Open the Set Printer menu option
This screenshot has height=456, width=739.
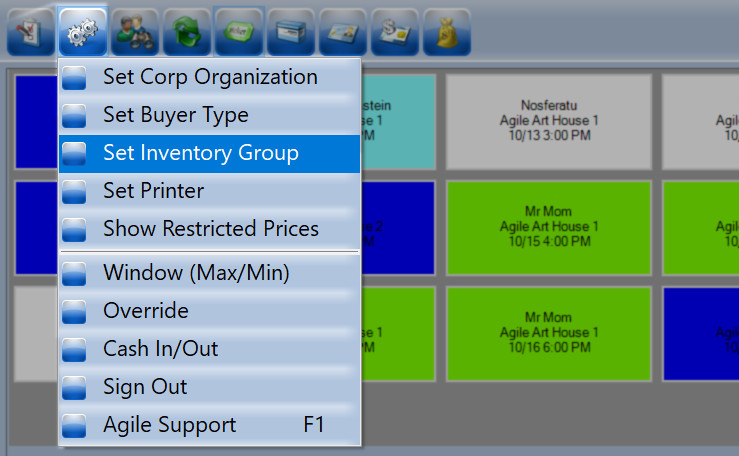(209, 191)
